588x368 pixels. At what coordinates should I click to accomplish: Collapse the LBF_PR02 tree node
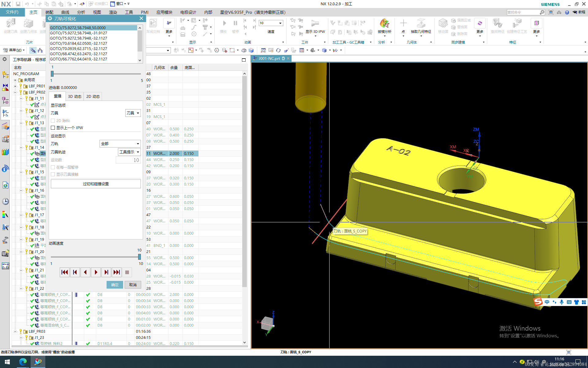(15, 92)
